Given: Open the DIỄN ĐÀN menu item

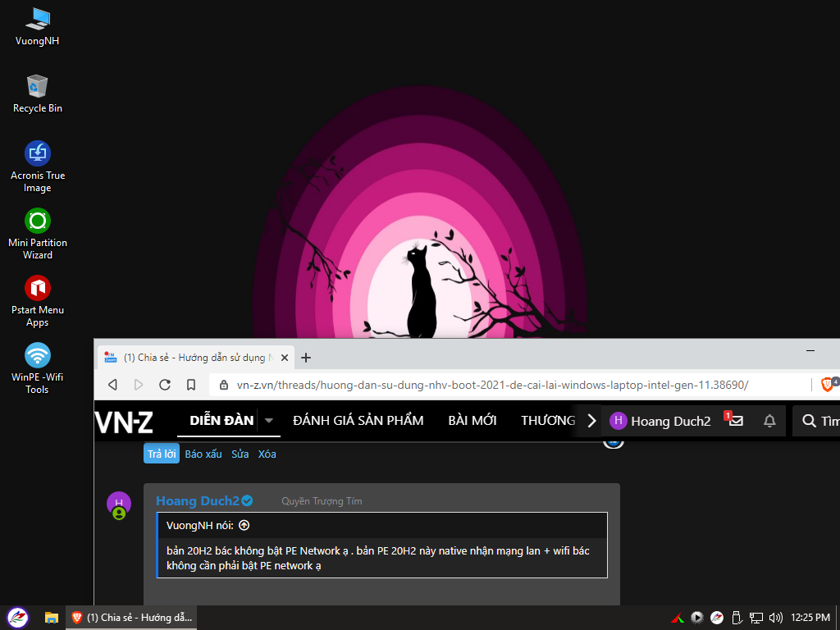Looking at the screenshot, I should 221,421.
